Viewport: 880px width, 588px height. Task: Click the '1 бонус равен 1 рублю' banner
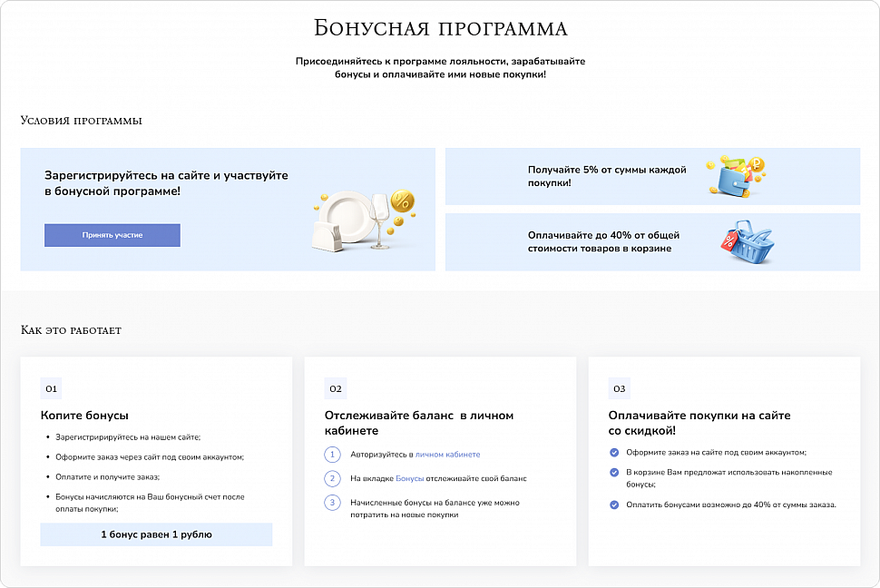point(156,534)
